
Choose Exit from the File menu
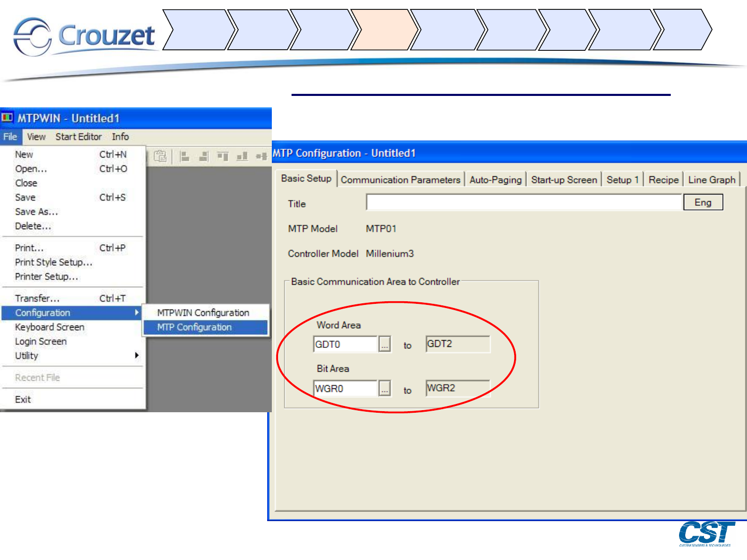tap(72, 400)
